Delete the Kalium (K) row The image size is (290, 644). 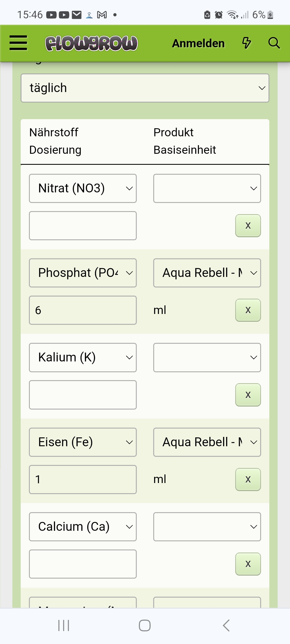point(248,395)
